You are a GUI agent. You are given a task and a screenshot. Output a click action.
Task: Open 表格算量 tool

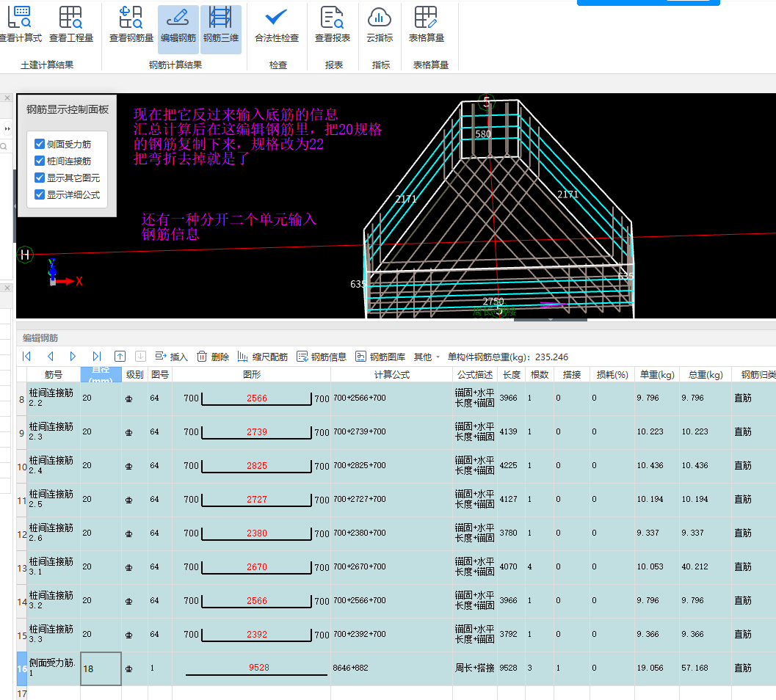click(426, 25)
